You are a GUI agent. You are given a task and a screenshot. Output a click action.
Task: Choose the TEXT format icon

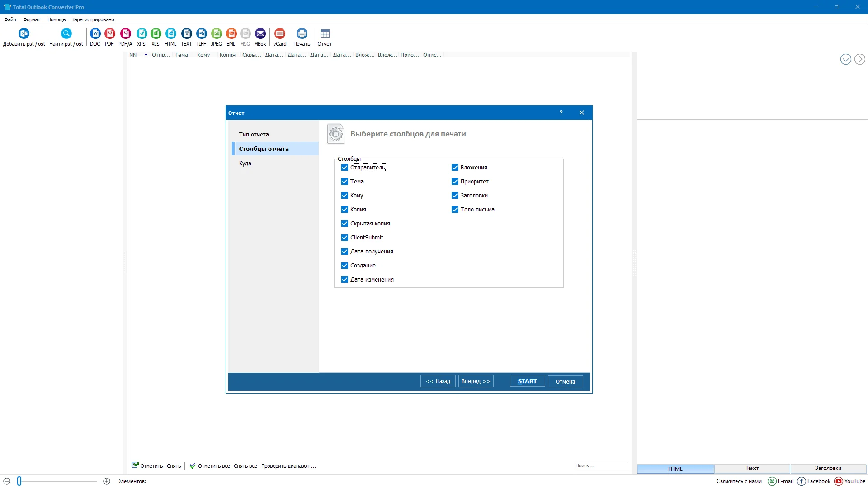click(186, 33)
